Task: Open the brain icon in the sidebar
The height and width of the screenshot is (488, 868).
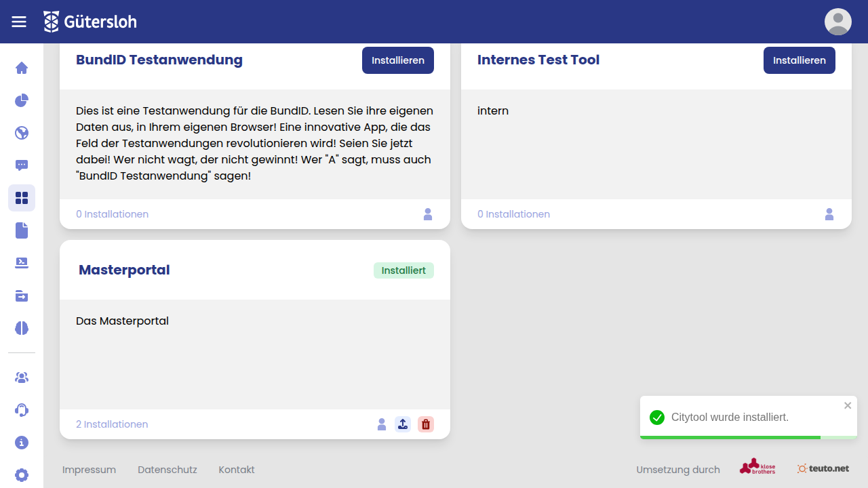Action: click(22, 328)
